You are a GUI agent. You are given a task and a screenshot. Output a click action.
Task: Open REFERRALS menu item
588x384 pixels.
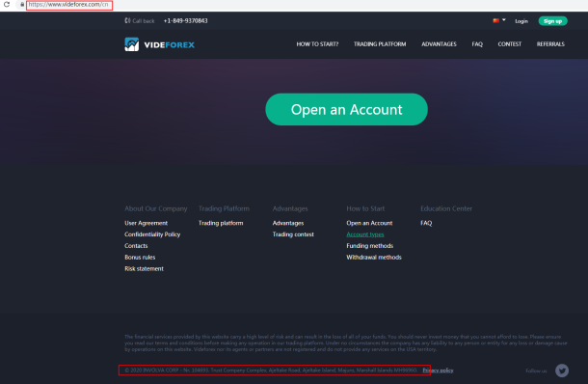[x=550, y=44]
